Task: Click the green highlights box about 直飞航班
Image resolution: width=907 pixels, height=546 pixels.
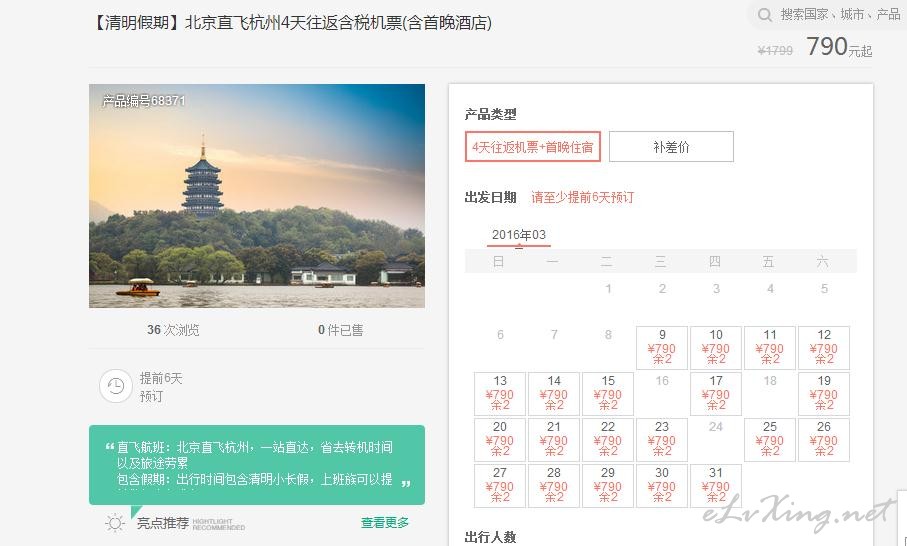Action: 257,465
